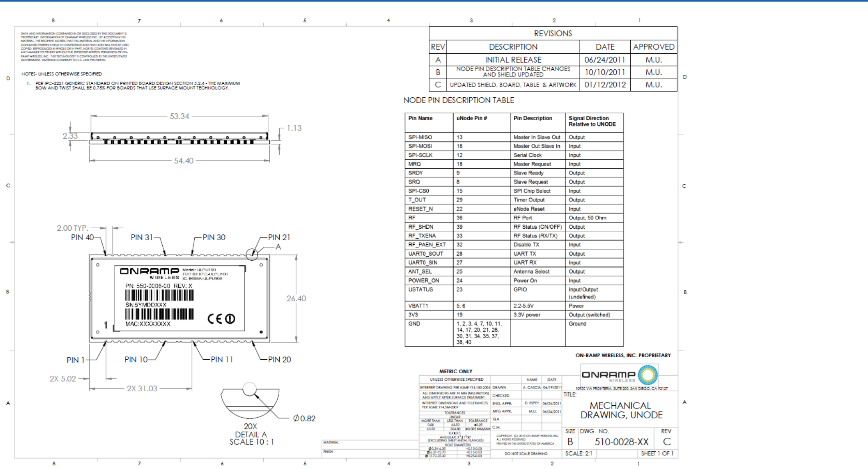Click the 'PIN 20' callout label
Viewport: 868px width, 469px height.
[279, 359]
